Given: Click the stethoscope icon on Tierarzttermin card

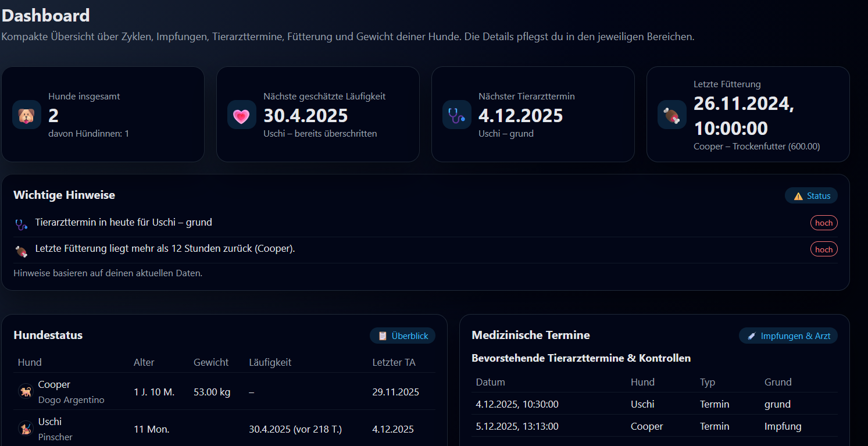Looking at the screenshot, I should pos(456,115).
